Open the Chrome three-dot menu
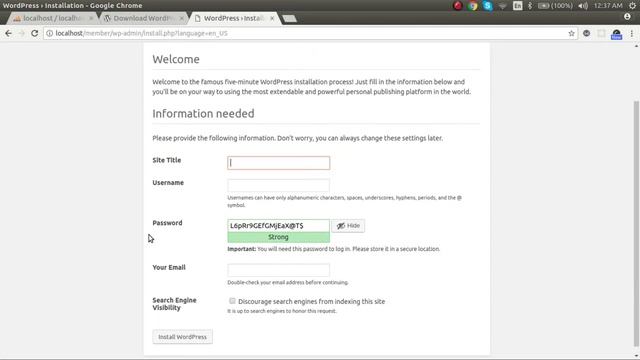This screenshot has width=640, height=360. (x=631, y=33)
